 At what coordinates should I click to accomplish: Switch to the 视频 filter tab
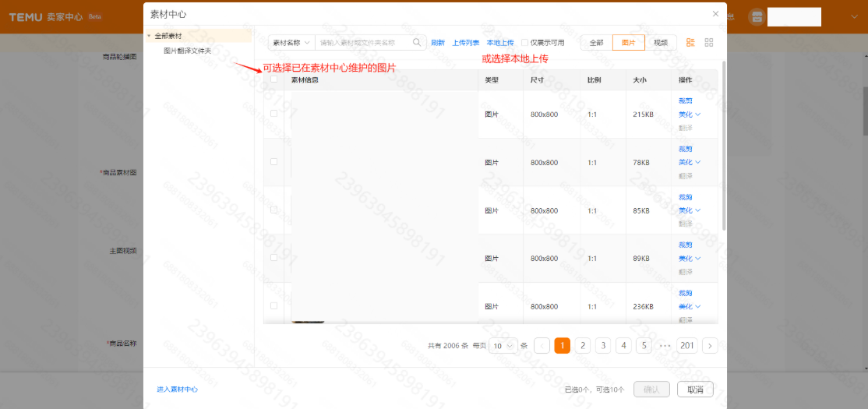[661, 43]
